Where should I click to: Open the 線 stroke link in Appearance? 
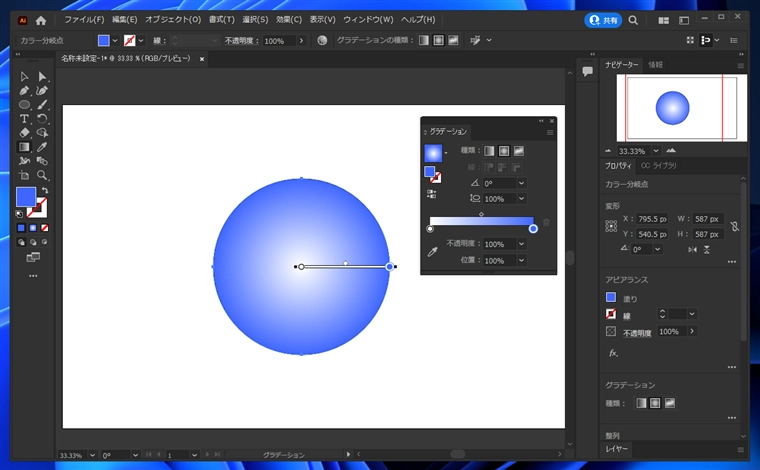[x=627, y=316]
